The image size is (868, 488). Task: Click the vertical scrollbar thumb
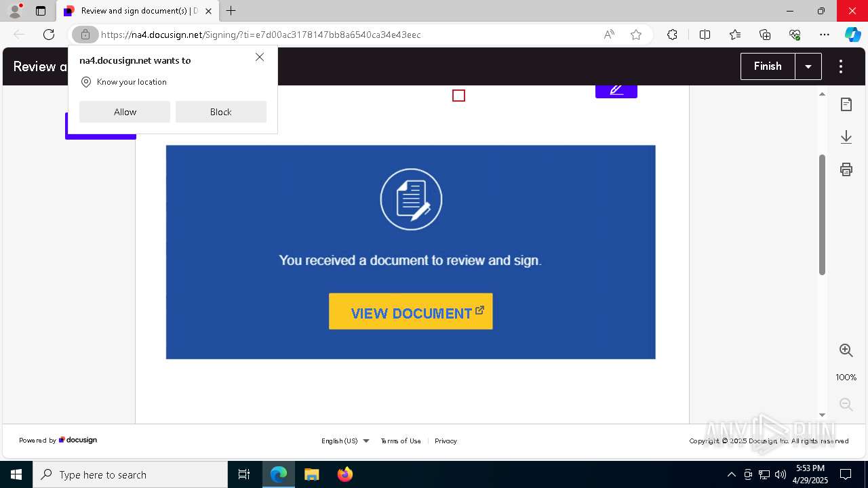pyautogui.click(x=823, y=215)
